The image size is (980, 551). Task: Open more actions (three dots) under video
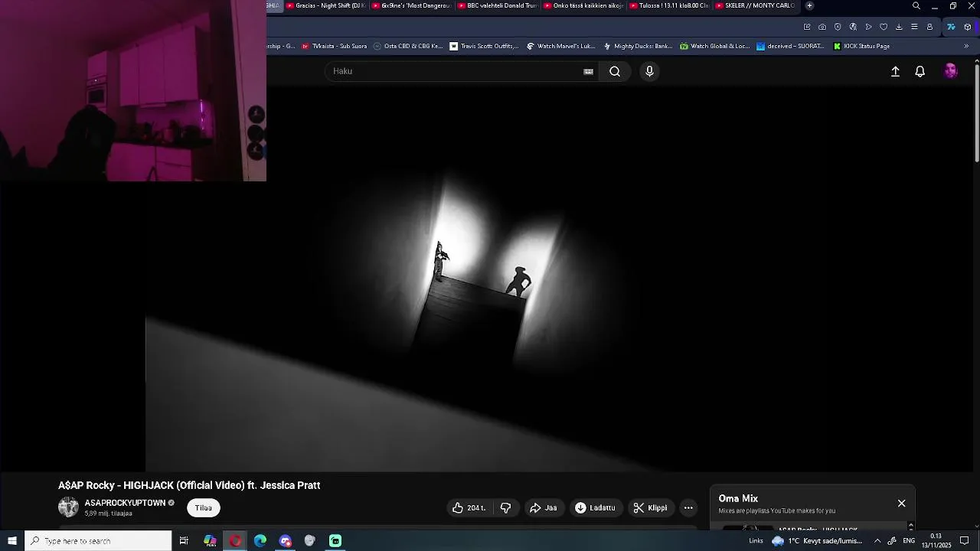(x=688, y=507)
